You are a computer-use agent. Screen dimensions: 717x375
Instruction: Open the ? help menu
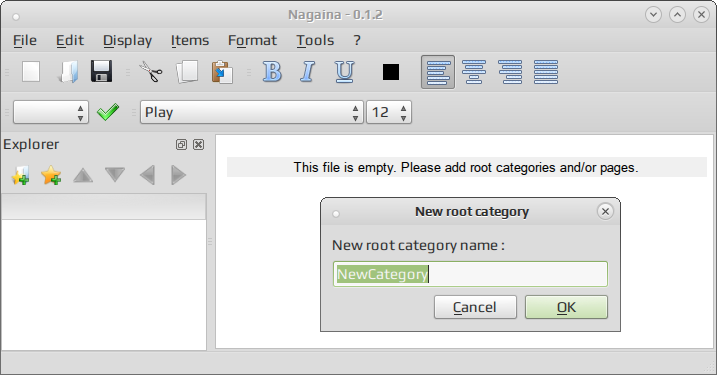point(357,40)
